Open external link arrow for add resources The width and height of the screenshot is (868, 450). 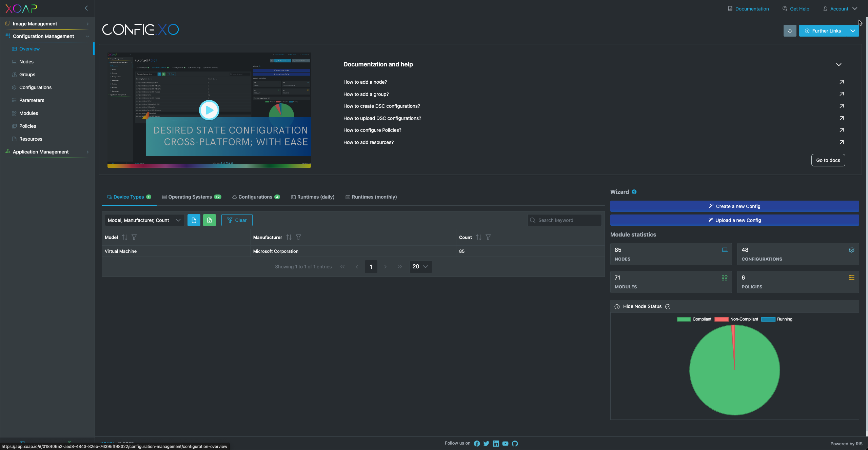coord(841,142)
